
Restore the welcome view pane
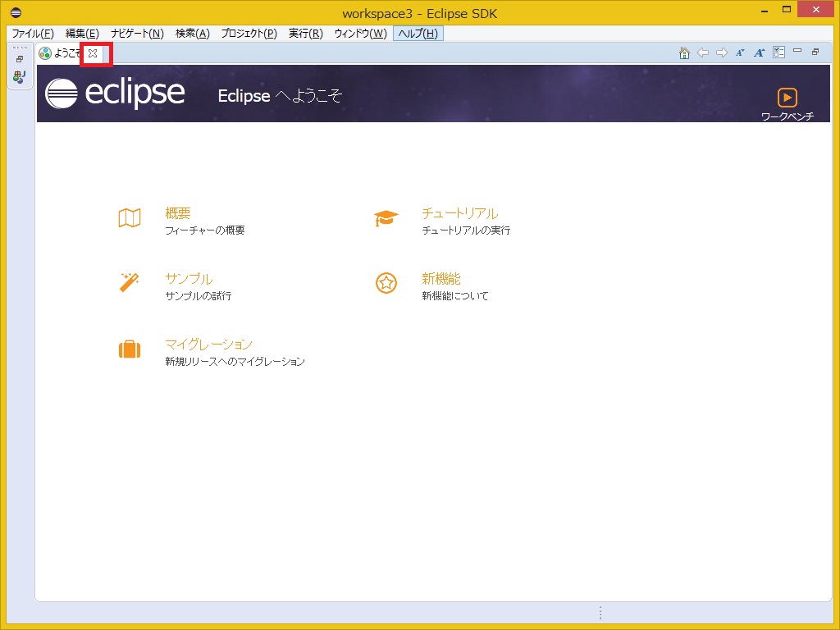pos(815,52)
